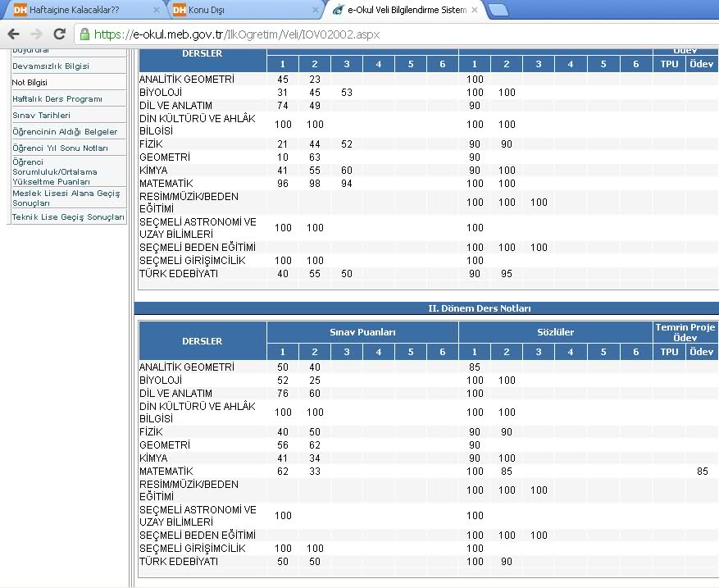Viewport: 719px width, 588px height.
Task: Open Teknik Lise Geçiş Sonuçları link
Action: (68, 217)
